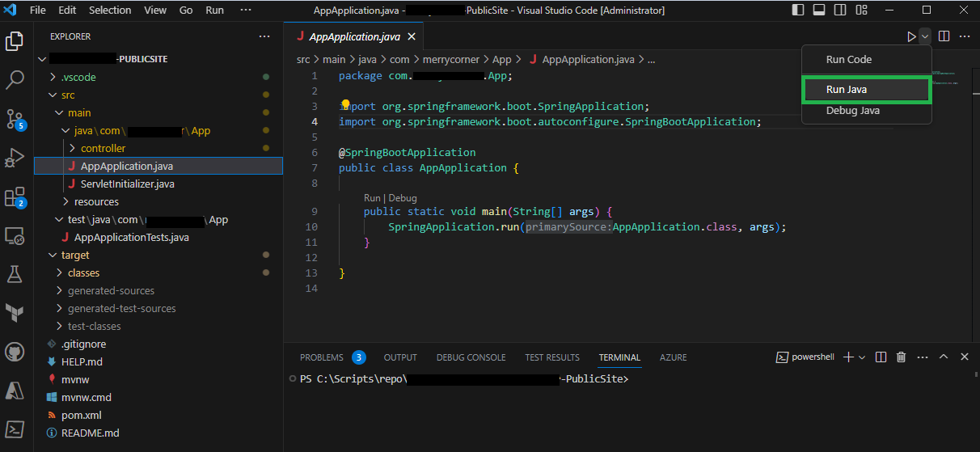Image resolution: width=980 pixels, height=452 pixels.
Task: Switch to the DEBUG CONSOLE tab
Action: 471,357
